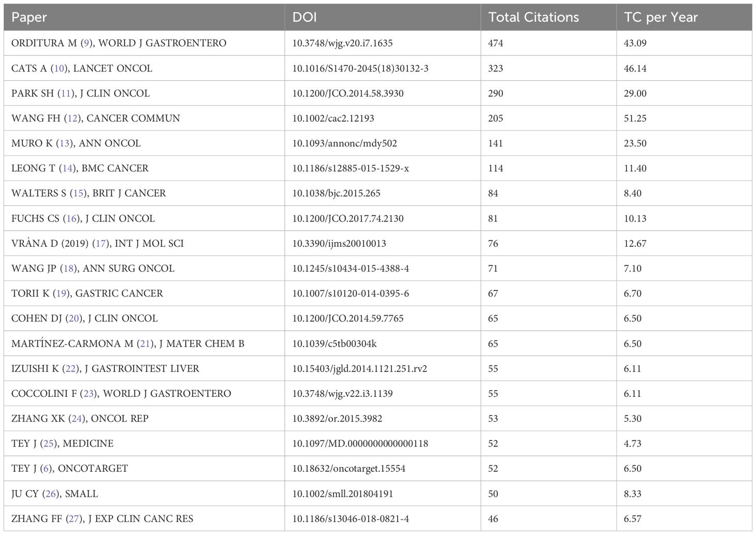
Task: Click total citations value 50
Action: click(493, 494)
